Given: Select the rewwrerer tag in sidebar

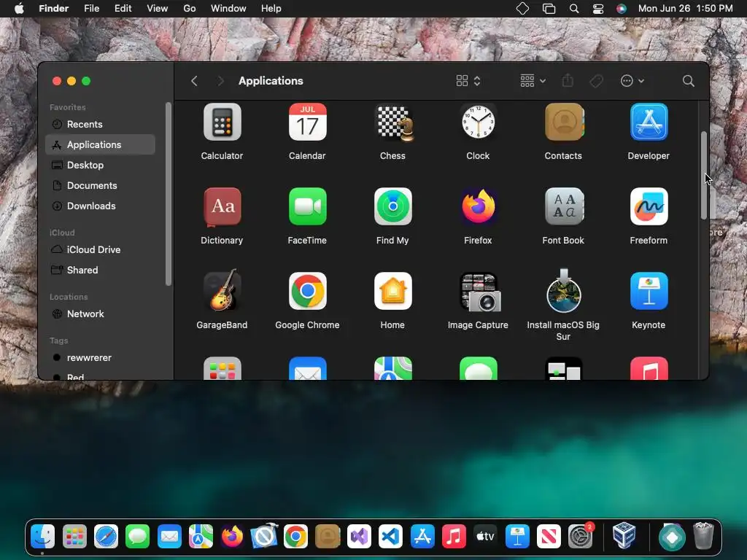Looking at the screenshot, I should pyautogui.click(x=100, y=357).
